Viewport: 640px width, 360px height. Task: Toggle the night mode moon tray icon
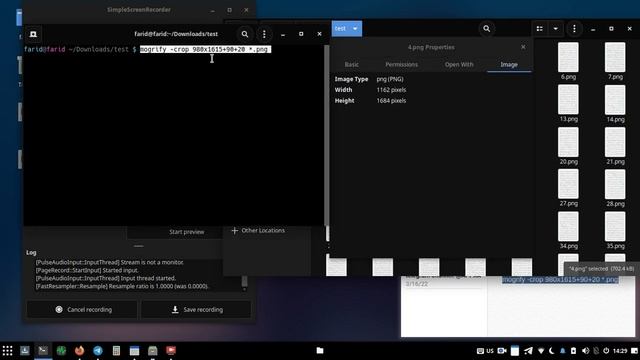tap(551, 351)
